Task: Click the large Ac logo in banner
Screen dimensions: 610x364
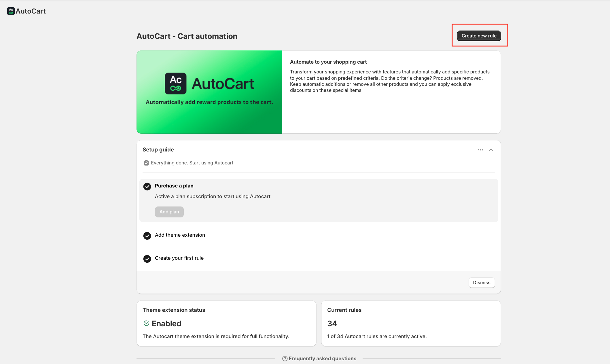Action: [x=175, y=84]
